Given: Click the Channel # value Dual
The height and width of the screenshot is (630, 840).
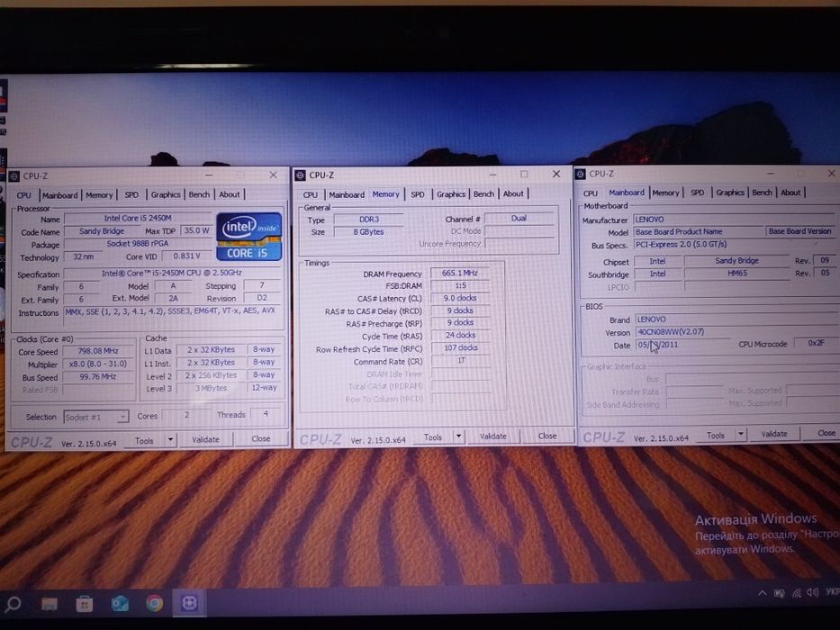Looking at the screenshot, I should click(x=519, y=218).
